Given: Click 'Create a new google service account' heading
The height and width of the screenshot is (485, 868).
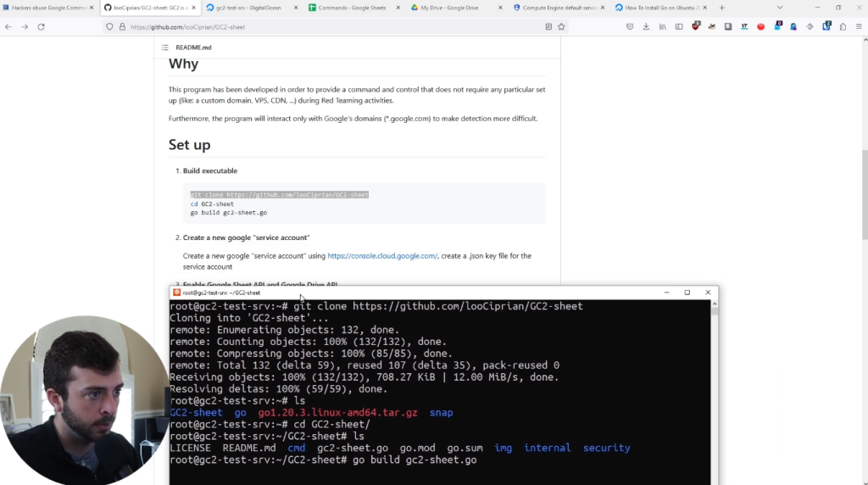Looking at the screenshot, I should tap(247, 237).
